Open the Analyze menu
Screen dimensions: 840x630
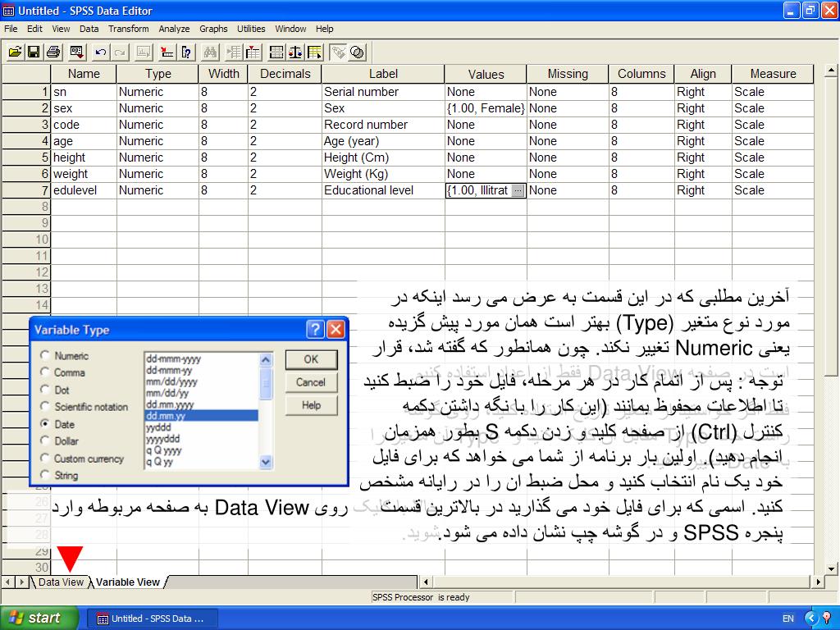coord(174,29)
